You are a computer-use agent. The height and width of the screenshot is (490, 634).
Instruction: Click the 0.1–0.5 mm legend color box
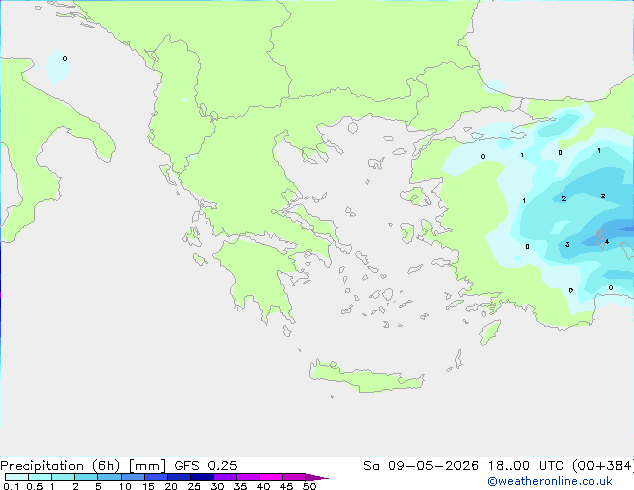[17, 477]
